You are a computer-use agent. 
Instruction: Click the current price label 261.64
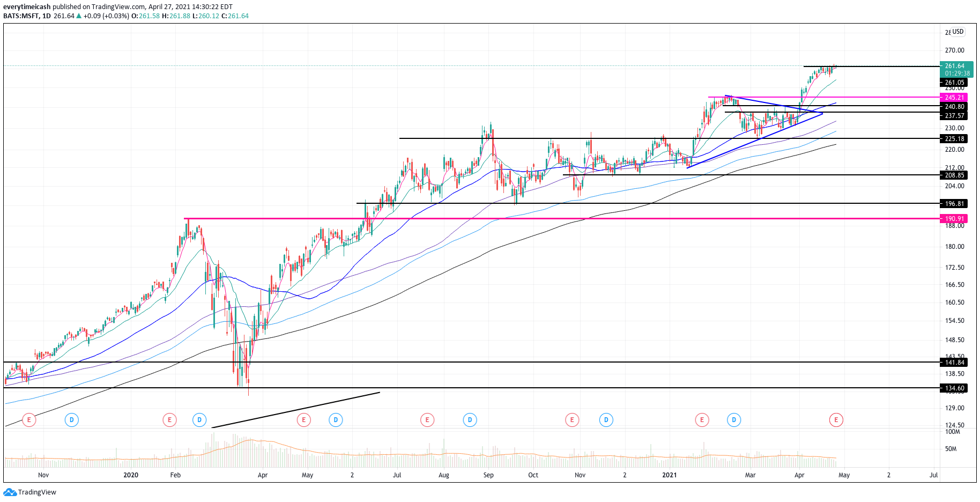tap(954, 66)
